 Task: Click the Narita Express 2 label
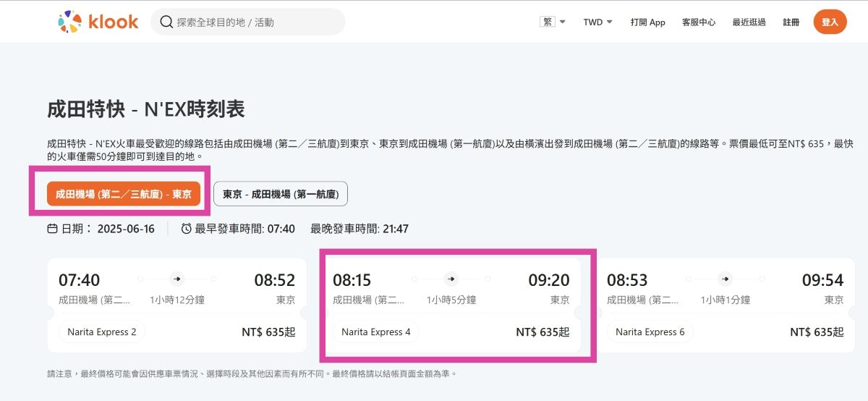pyautogui.click(x=102, y=332)
